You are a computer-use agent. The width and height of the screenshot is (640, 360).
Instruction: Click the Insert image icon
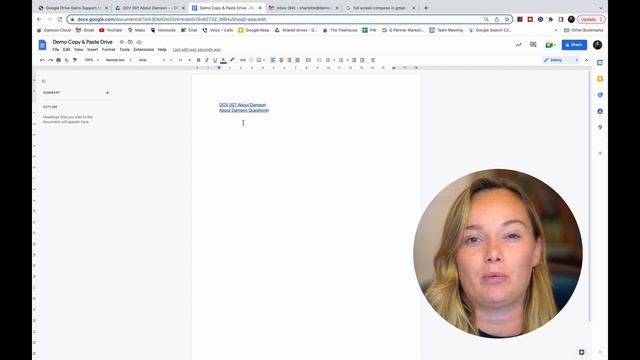[260, 60]
